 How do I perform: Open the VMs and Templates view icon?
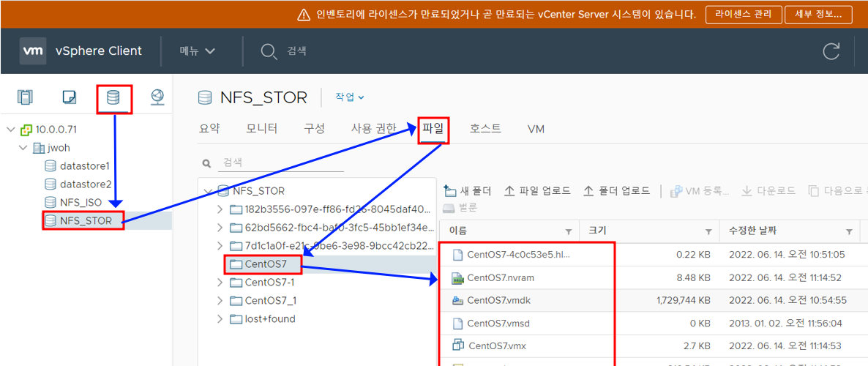point(70,97)
